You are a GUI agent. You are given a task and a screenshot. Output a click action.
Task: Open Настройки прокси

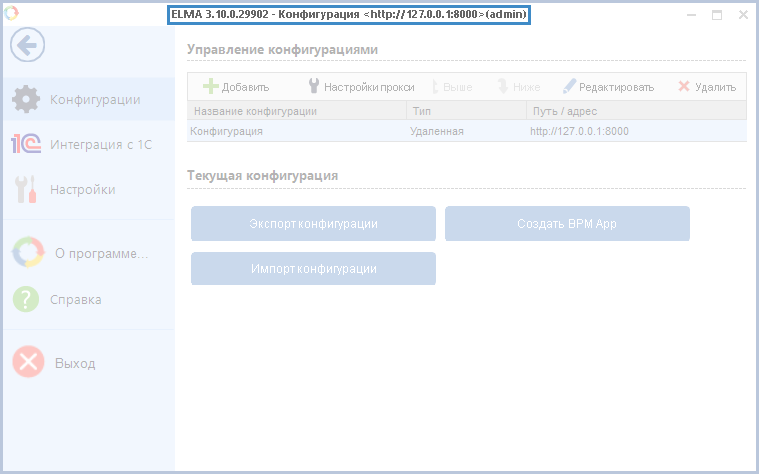coord(361,87)
